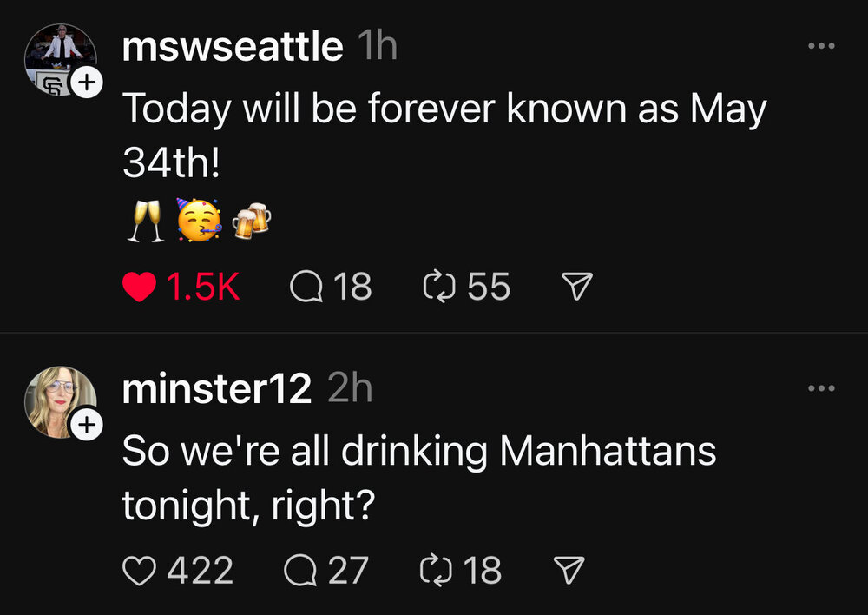The width and height of the screenshot is (868, 615).
Task: Share the mswseattle post via paper plane
Action: click(577, 286)
